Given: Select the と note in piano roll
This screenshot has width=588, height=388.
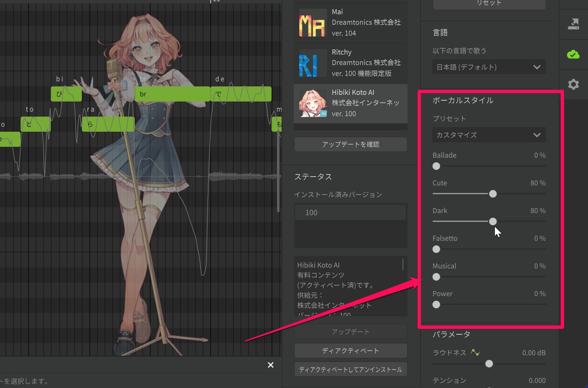Looking at the screenshot, I should (x=36, y=124).
